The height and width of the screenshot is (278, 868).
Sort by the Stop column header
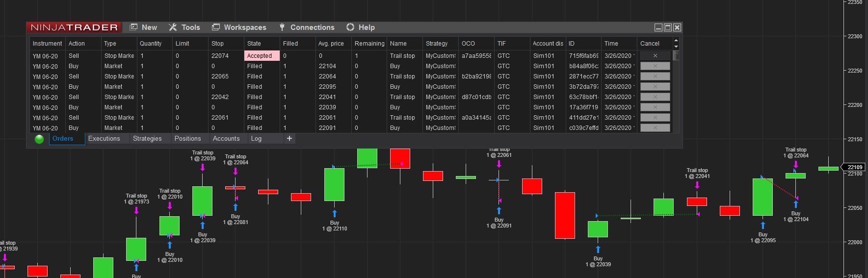pos(226,44)
